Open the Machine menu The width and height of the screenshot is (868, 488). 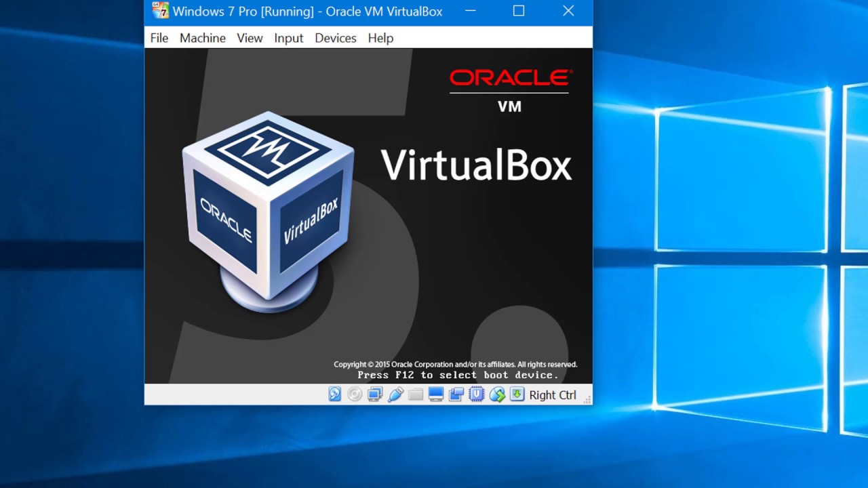click(203, 38)
